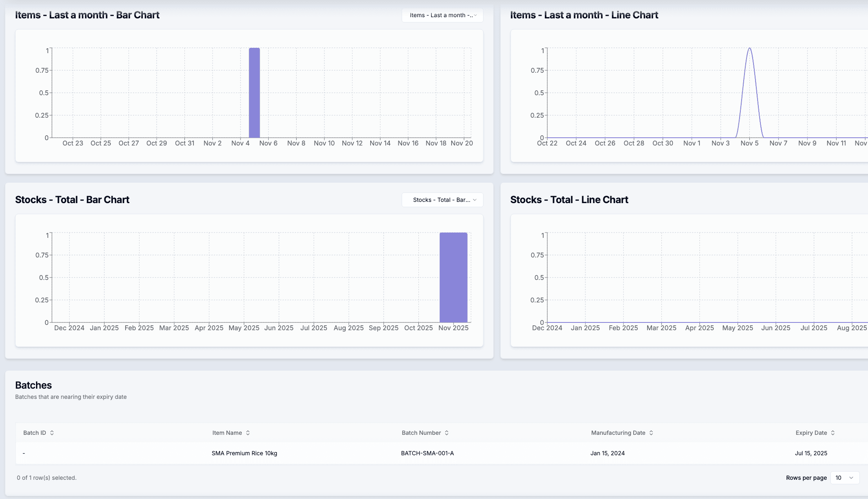This screenshot has width=868, height=499.
Task: Click the Manufacturing Date column header text
Action: click(x=618, y=433)
